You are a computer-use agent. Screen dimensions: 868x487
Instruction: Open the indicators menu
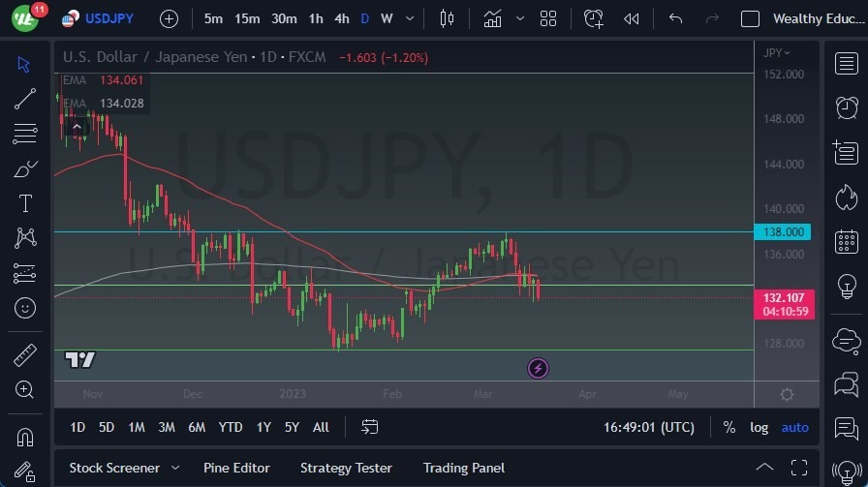493,18
